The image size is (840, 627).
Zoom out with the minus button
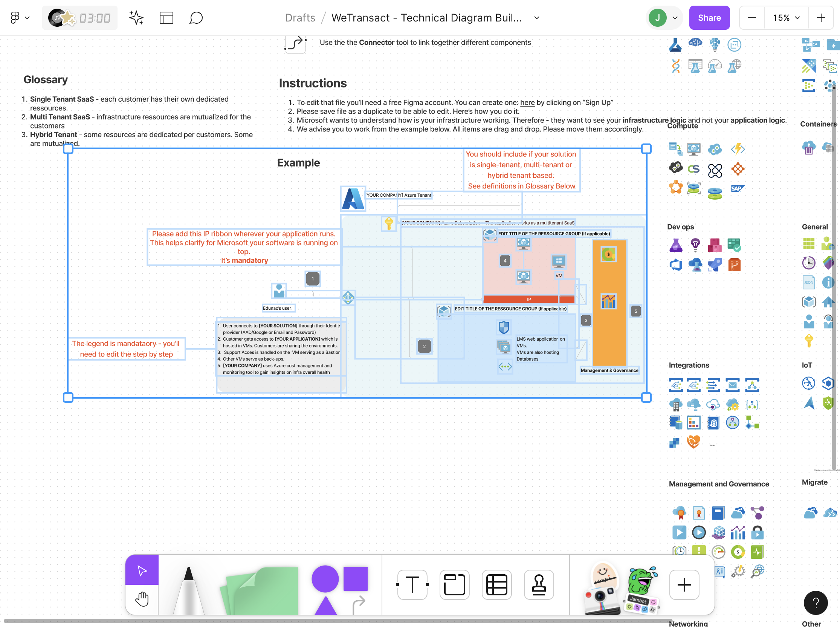coord(751,18)
